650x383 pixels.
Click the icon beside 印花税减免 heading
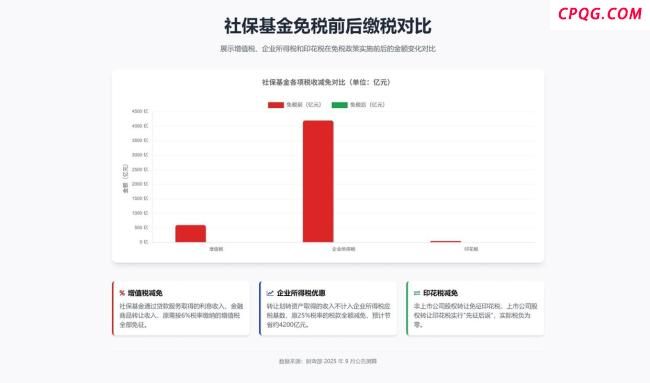pos(417,293)
